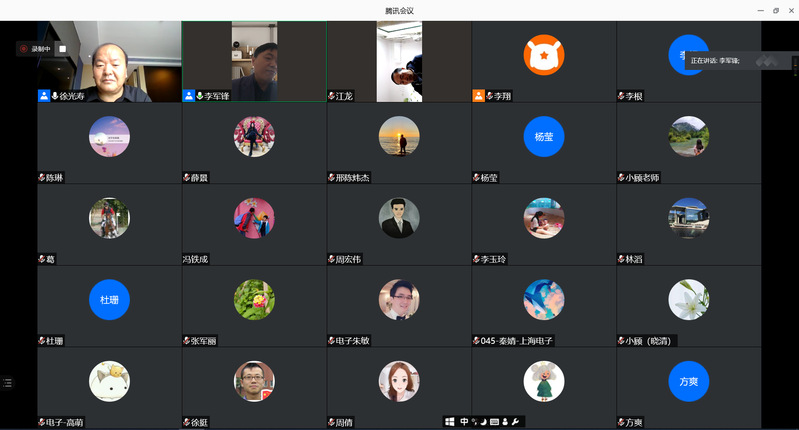Toggle the IME moon half-width icon
This screenshot has height=430, width=799.
coord(484,422)
